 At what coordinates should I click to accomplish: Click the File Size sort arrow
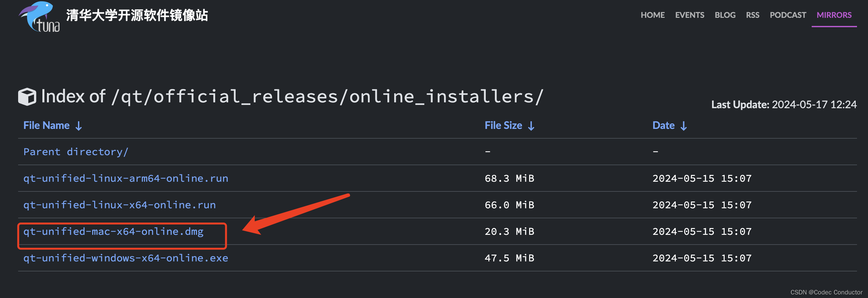tap(532, 126)
